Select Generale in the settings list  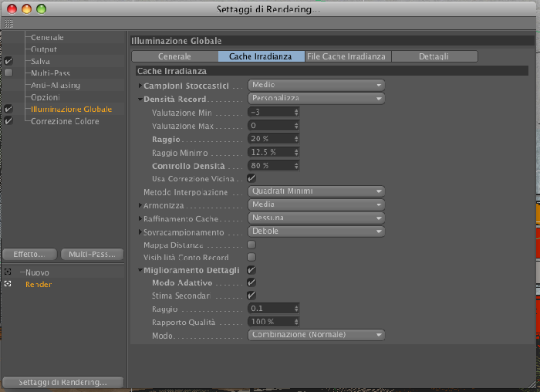tap(47, 37)
